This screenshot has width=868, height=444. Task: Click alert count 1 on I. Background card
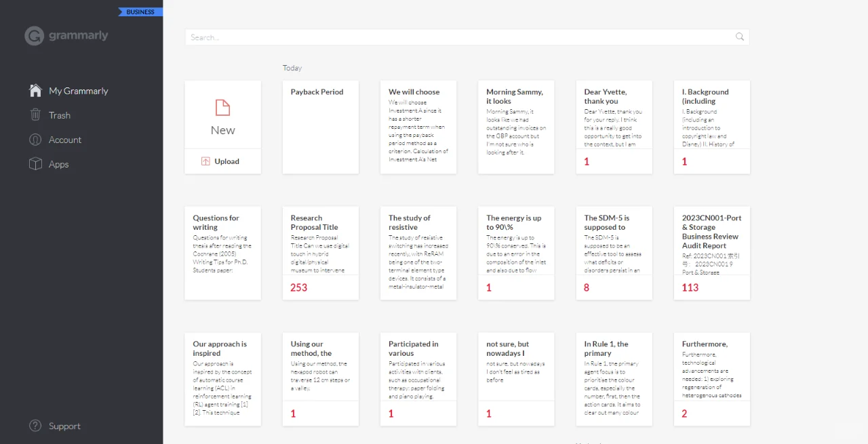pos(684,161)
